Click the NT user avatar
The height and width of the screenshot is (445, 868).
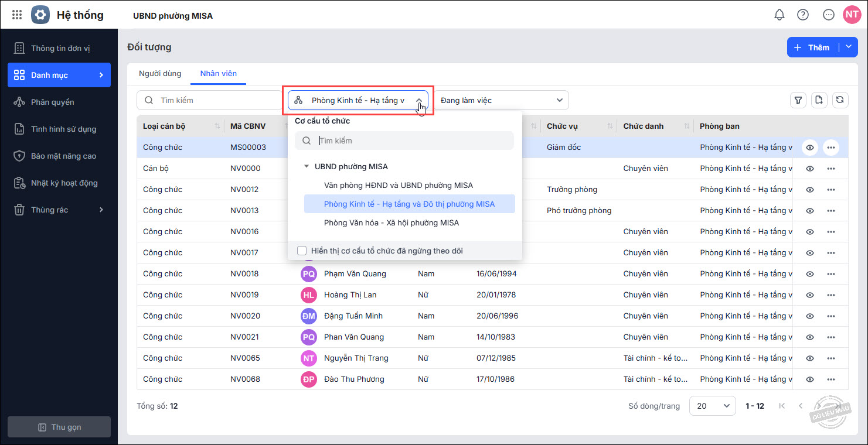[x=851, y=15]
